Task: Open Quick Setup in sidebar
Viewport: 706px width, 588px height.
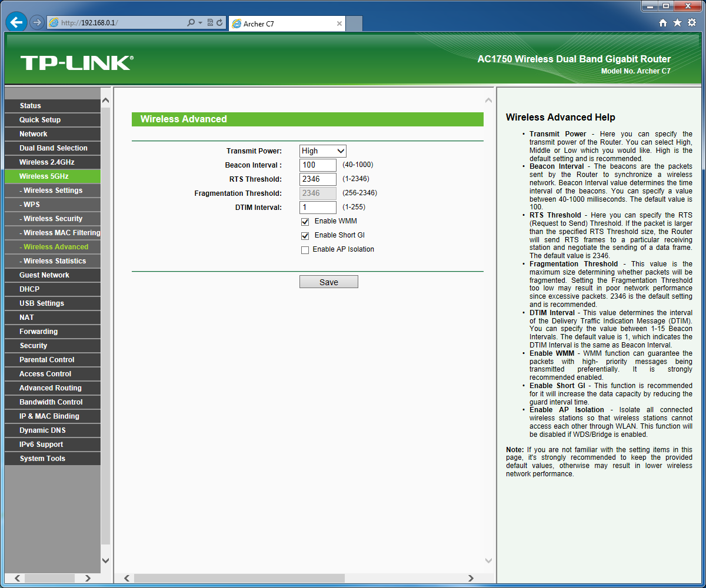Action: 52,120
